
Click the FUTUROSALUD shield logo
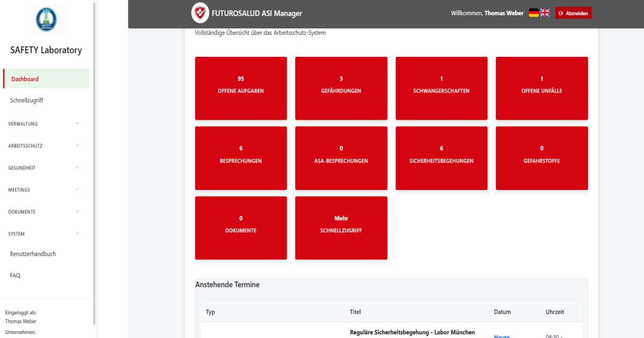[x=200, y=12]
